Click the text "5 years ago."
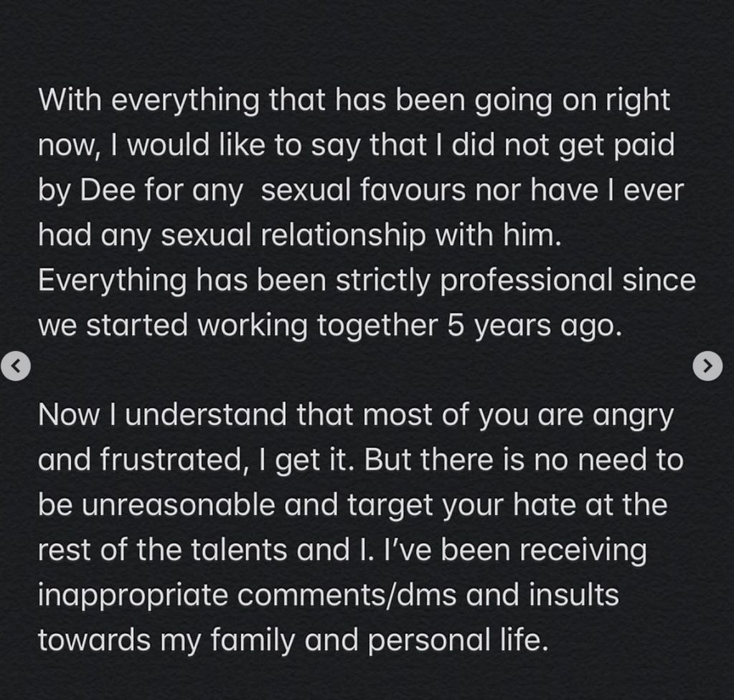734x700 pixels. pos(535,326)
